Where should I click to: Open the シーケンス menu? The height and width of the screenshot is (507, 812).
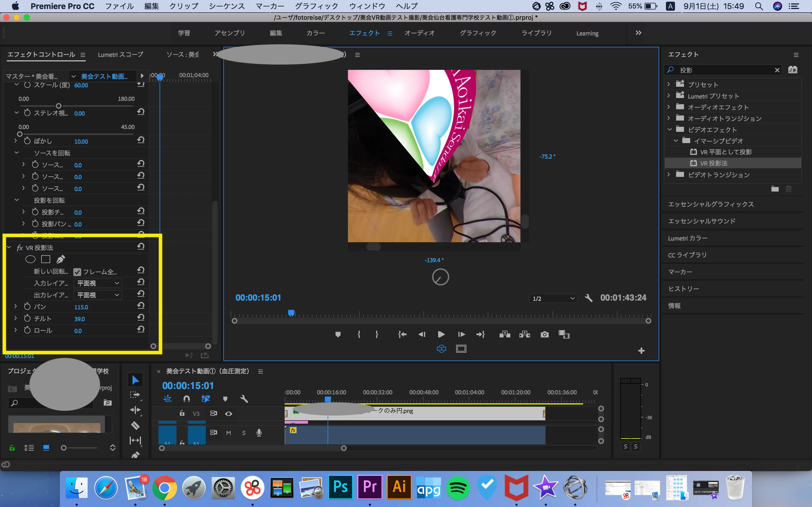tap(226, 6)
